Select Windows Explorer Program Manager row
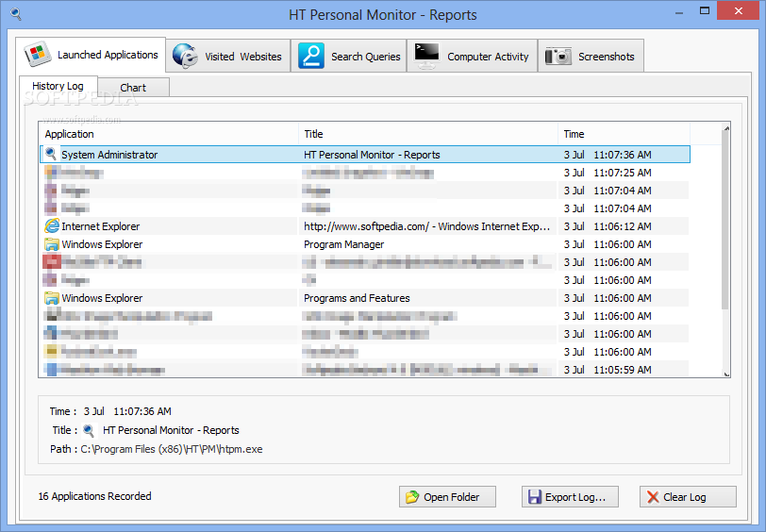Viewport: 766px width, 532px height. [365, 244]
